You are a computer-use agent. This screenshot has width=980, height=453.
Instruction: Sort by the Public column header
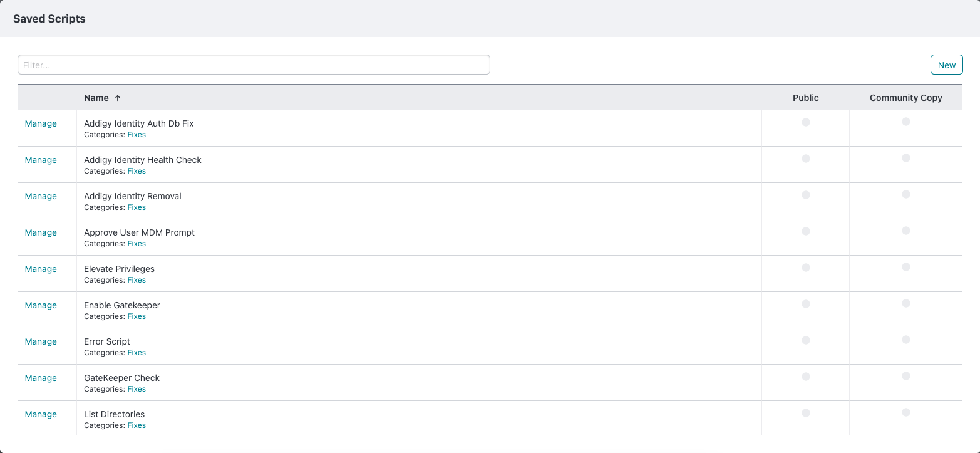point(805,98)
